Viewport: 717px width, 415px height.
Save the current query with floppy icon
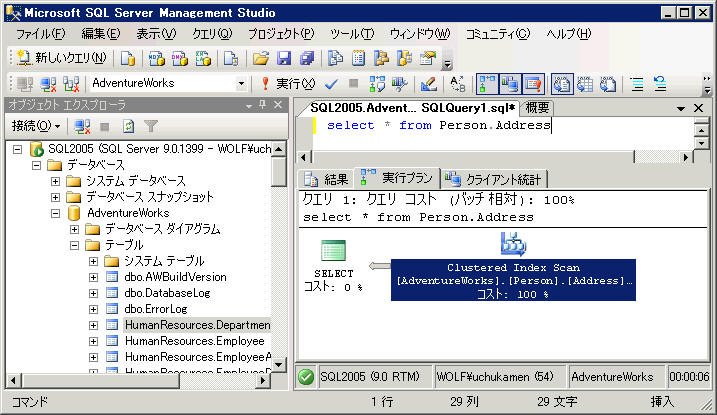[284, 58]
